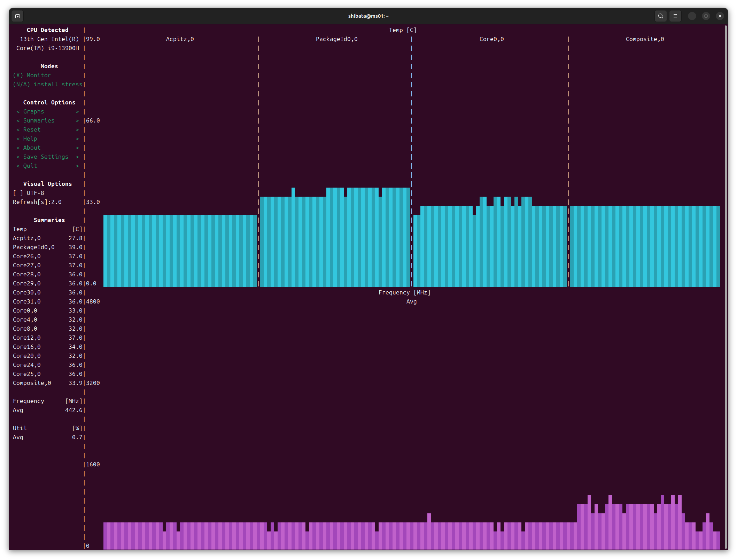Close the terminal window
Viewport: 737px width, 560px height.
point(720,16)
